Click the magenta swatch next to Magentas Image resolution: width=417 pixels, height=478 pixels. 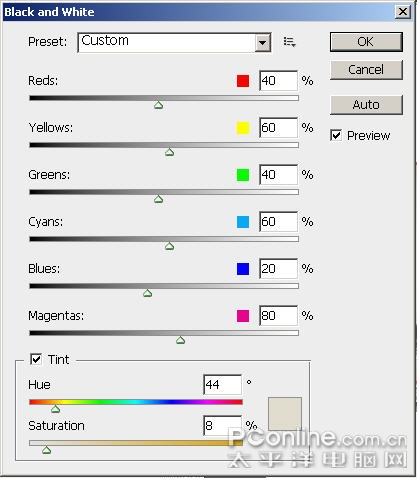pos(243,316)
